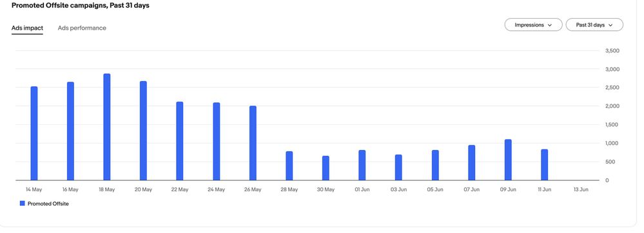Select the 11 Jun bar

544,165
